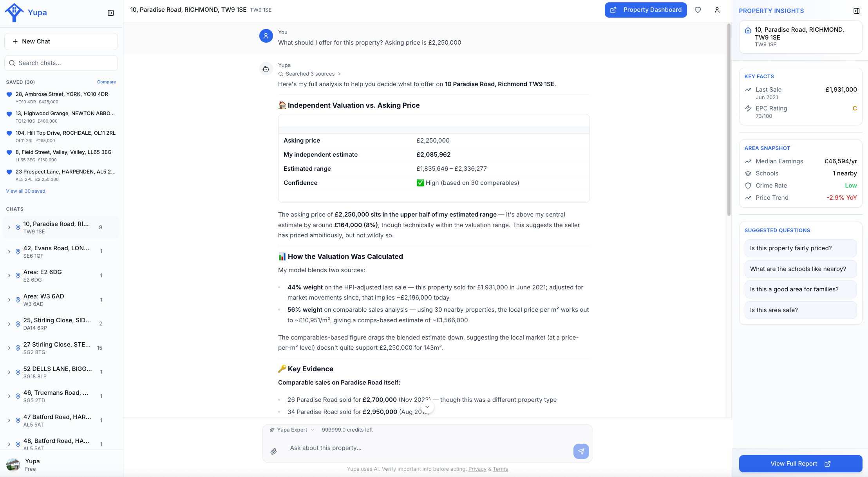Click the heart icon beside 8, Field Street
868x477 pixels.
[x=9, y=152]
